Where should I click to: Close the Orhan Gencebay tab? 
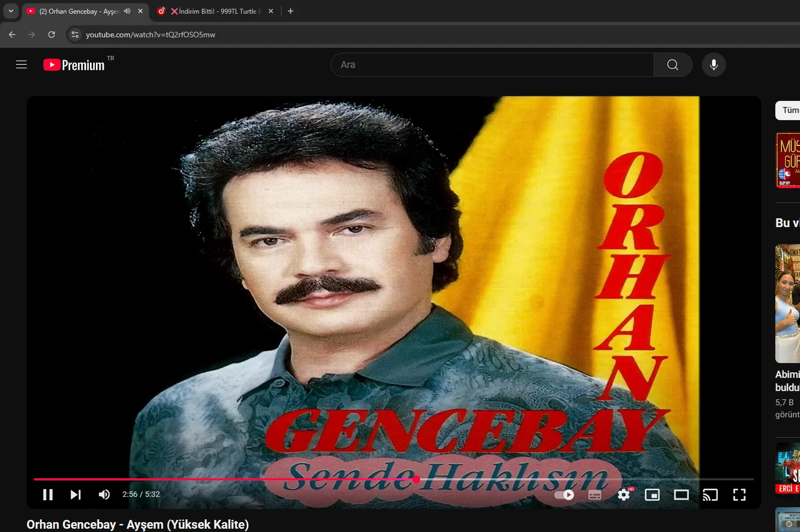(140, 11)
